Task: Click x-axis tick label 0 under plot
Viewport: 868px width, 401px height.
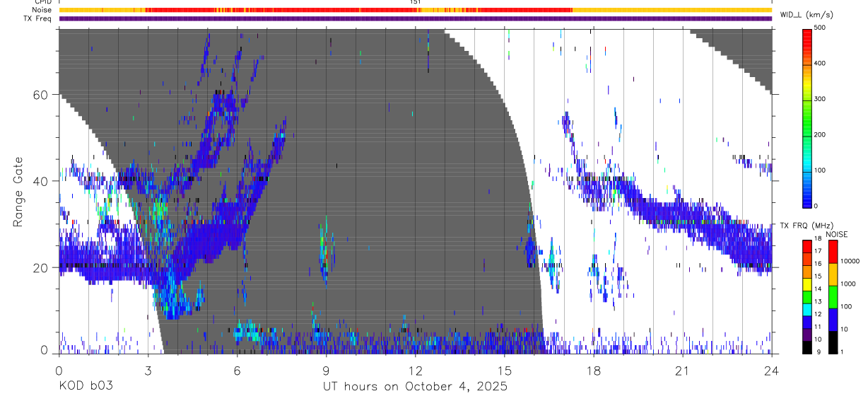Action: point(59,370)
